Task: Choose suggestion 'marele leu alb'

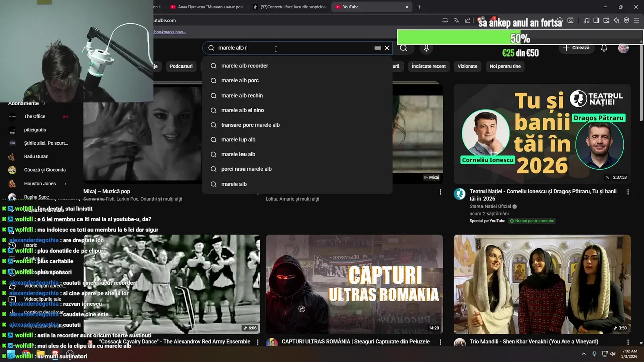Action: (x=297, y=154)
